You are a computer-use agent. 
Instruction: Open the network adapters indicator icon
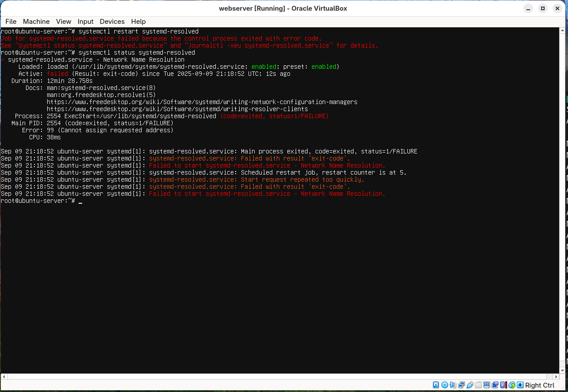(461, 385)
